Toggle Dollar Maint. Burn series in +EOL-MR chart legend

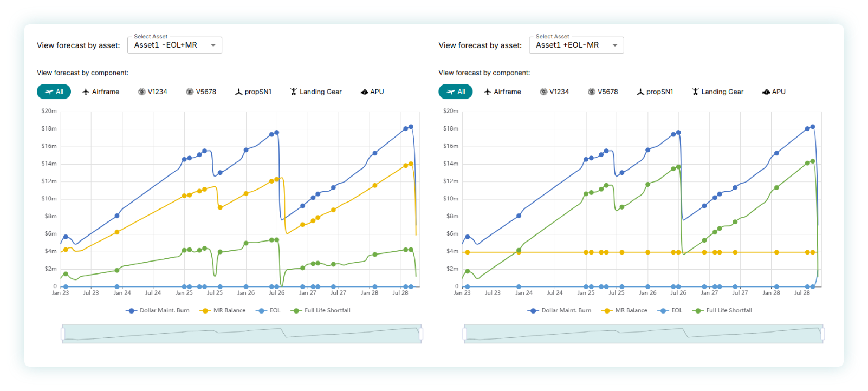(x=559, y=310)
